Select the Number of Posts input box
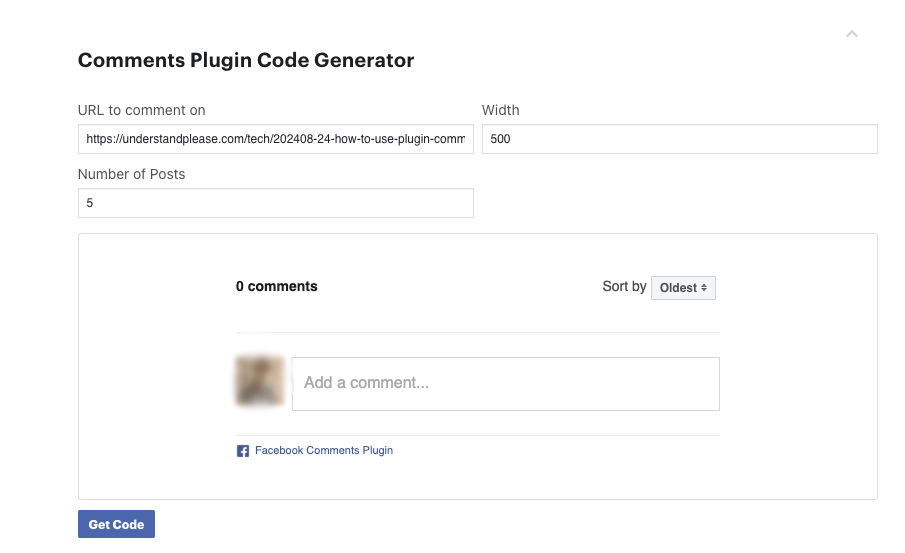The height and width of the screenshot is (553, 905). [276, 203]
